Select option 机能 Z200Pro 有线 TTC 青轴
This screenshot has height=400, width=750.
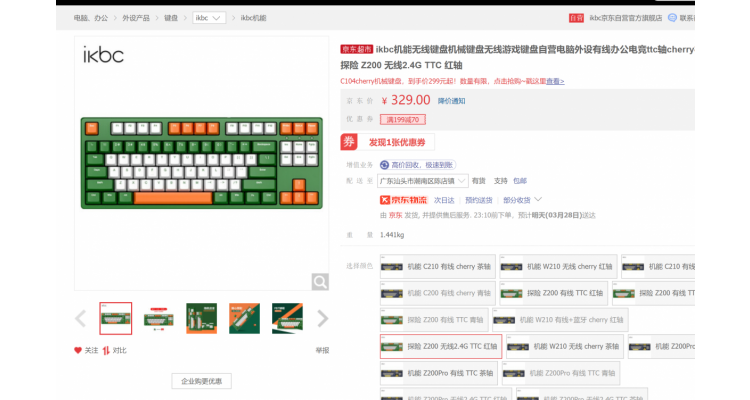pos(561,373)
